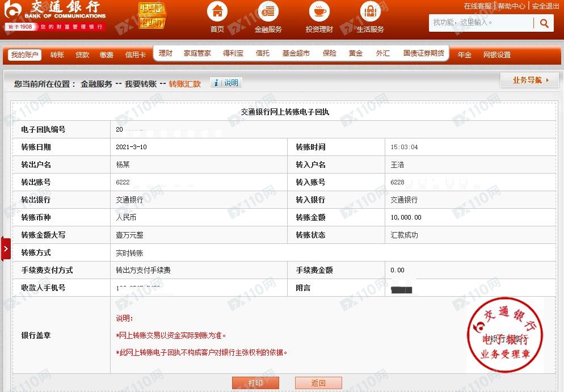Open 在线客服 link
Image resolution: width=564 pixels, height=392 pixels.
[x=477, y=6]
